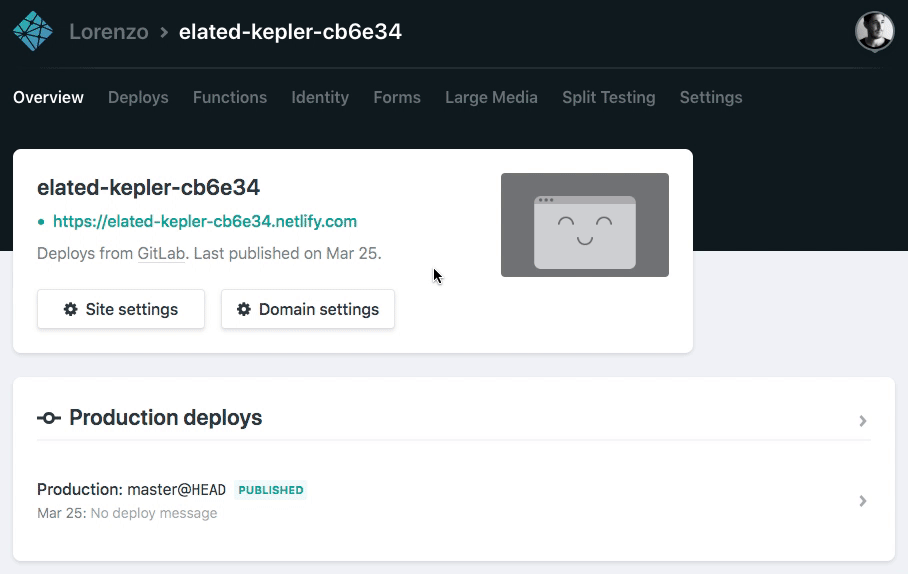Screen dimensions: 908x574
Task: Click the Site settings button
Action: tap(120, 309)
